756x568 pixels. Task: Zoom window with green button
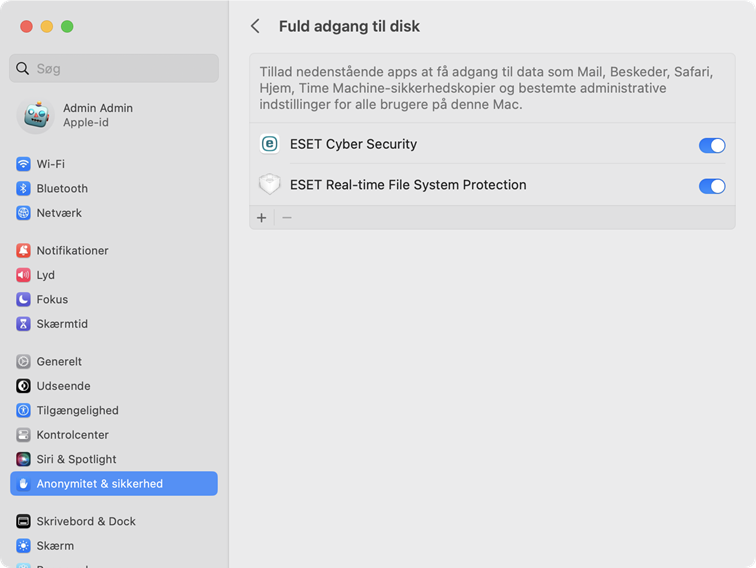pyautogui.click(x=67, y=27)
